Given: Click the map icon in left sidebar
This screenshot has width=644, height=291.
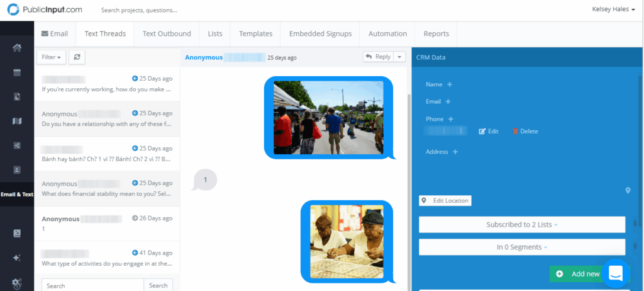Looking at the screenshot, I should click(x=17, y=121).
